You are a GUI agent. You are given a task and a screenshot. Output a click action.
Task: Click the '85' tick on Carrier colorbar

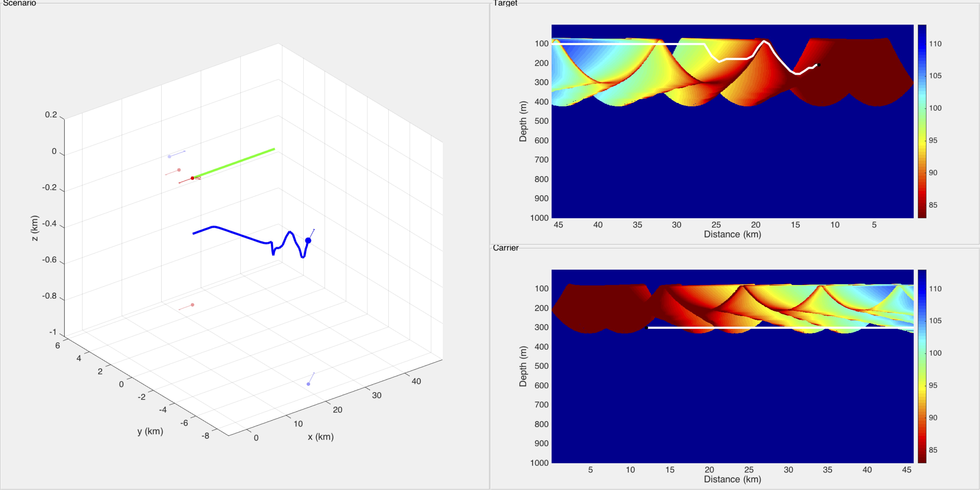pyautogui.click(x=933, y=450)
